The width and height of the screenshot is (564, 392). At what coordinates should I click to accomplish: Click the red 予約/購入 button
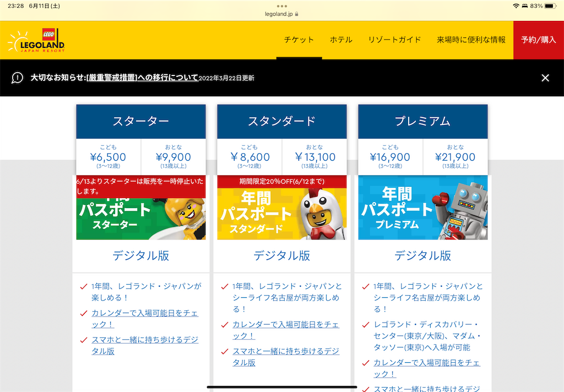point(539,40)
